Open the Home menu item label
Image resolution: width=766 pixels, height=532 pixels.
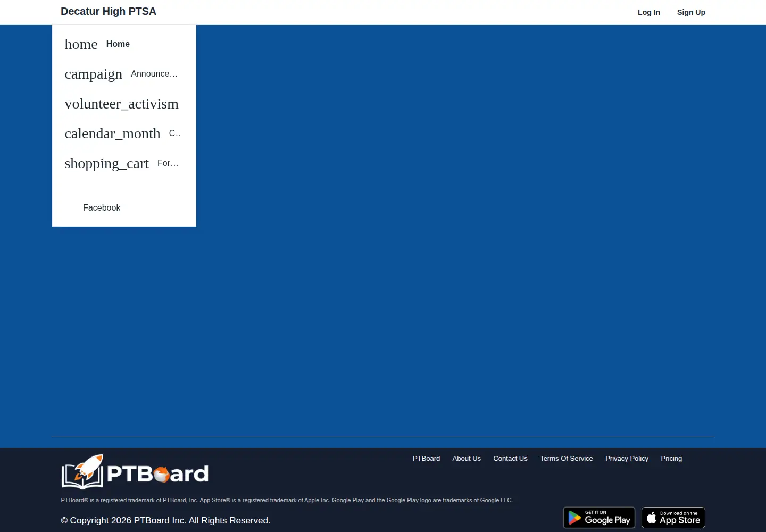pyautogui.click(x=118, y=44)
